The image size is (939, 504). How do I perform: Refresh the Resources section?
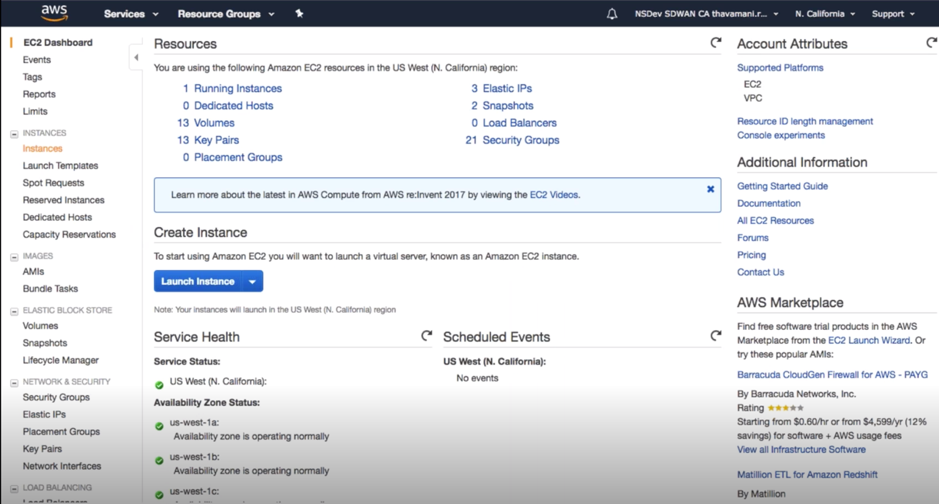point(716,42)
